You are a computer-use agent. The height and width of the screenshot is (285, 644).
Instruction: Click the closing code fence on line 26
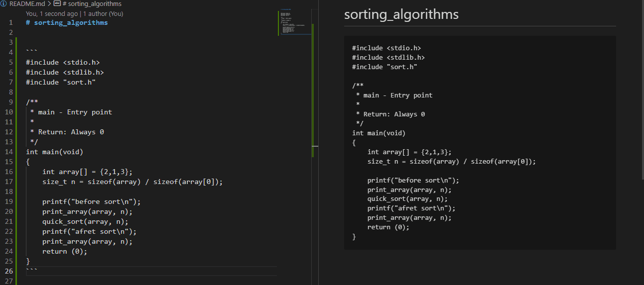pyautogui.click(x=32, y=270)
